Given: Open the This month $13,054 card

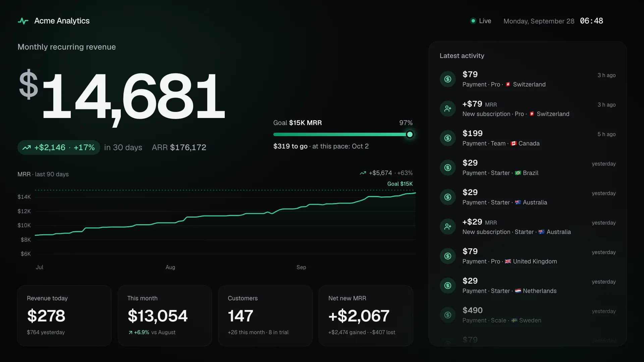Looking at the screenshot, I should [165, 316].
